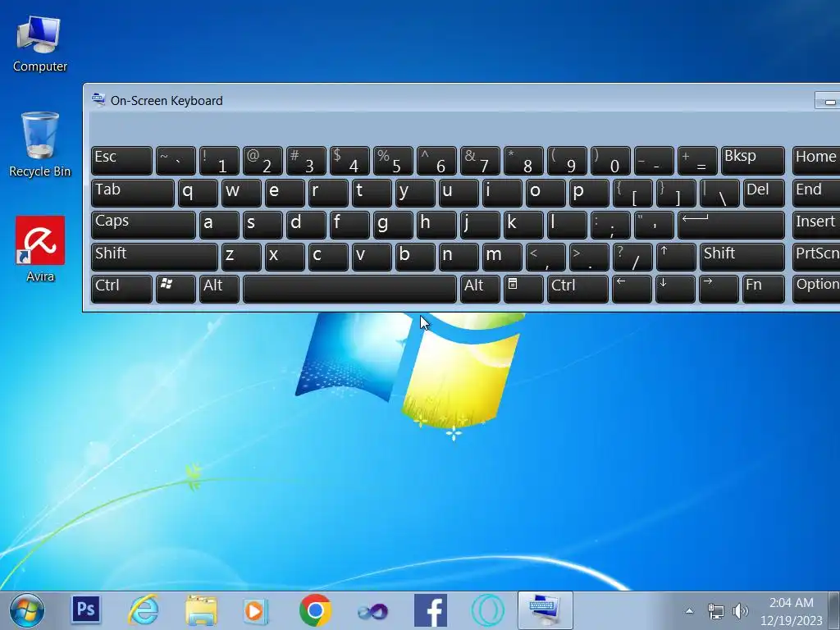
Task: Click the letter z key
Action: 241,257
